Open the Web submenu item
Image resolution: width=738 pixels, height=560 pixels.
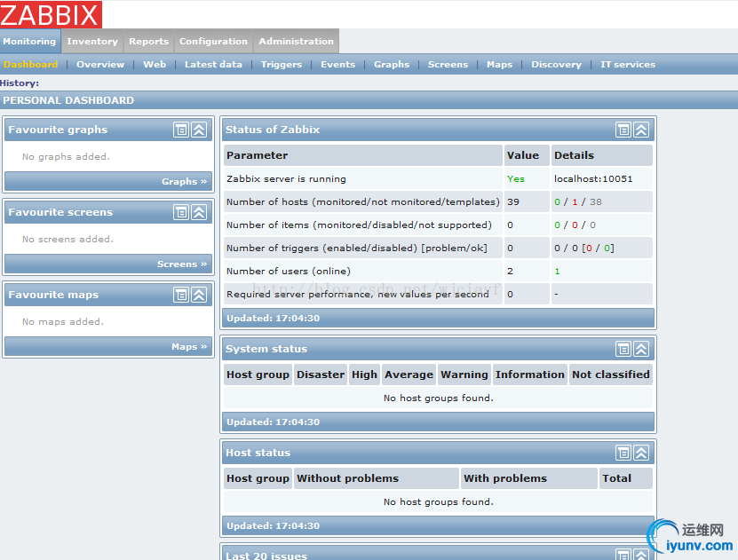[155, 65]
